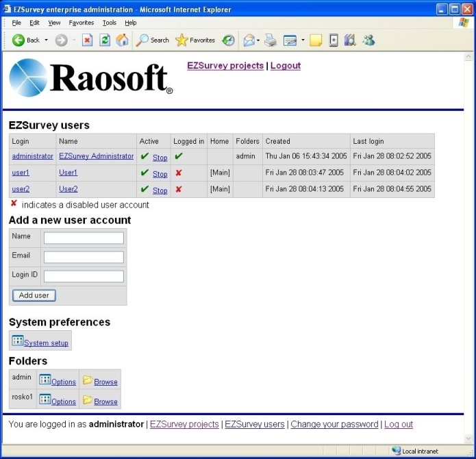The image size is (476, 459).
Task: Stop the administrator account
Action: 160,158
